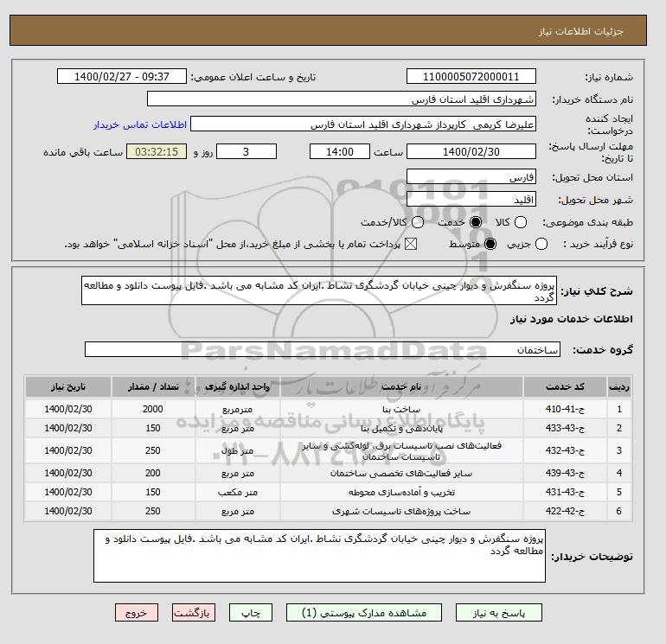Click service code 'ج-43-433' cell

click(x=565, y=428)
